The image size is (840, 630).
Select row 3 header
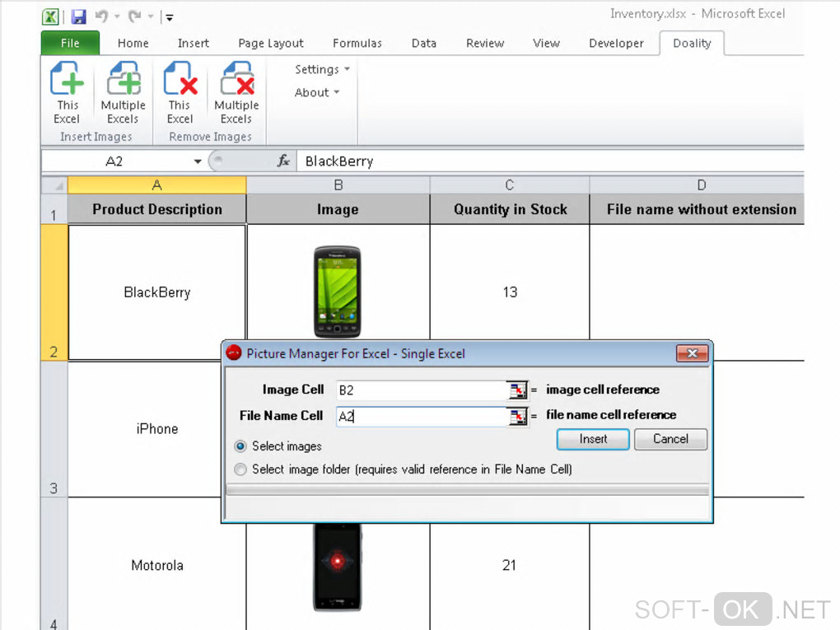pyautogui.click(x=54, y=429)
